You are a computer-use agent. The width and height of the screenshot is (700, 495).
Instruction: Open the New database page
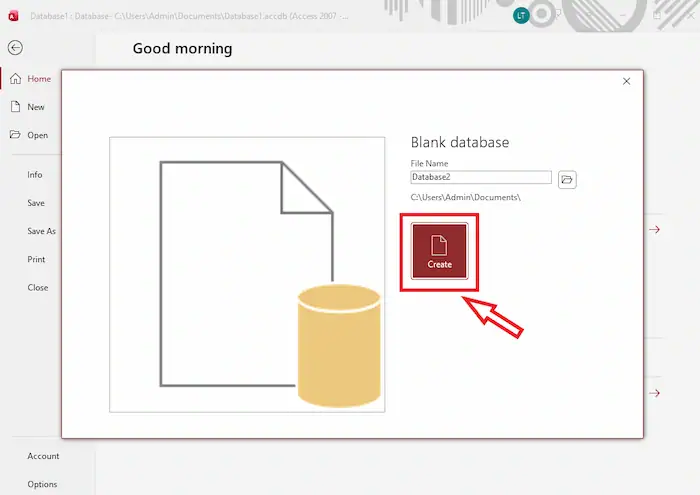coord(36,107)
